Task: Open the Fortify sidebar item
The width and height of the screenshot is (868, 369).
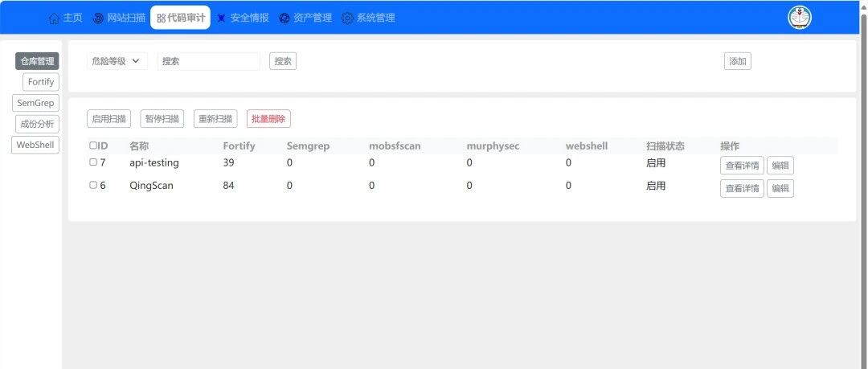Action: (x=41, y=82)
